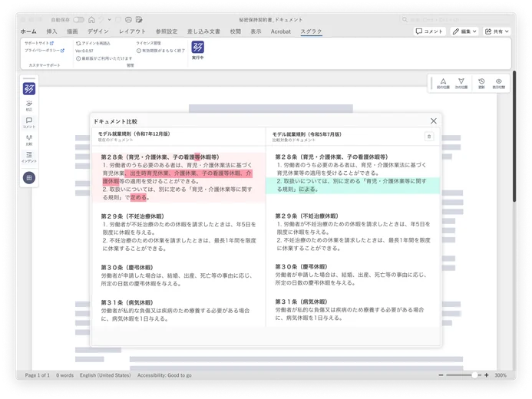Click highlighted 第28条 section in left pane
Viewport: 532px width, 399px height.
[x=178, y=177]
